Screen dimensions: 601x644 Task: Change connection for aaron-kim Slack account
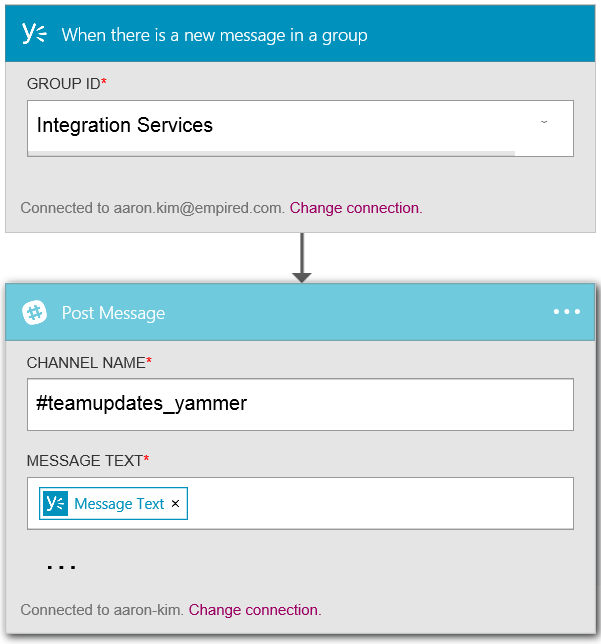click(x=255, y=610)
